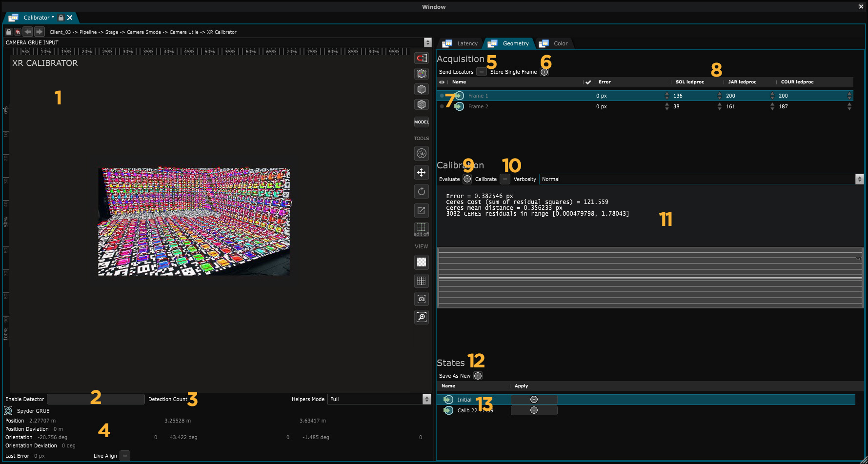Toggle the Calibrate switch

tap(505, 179)
